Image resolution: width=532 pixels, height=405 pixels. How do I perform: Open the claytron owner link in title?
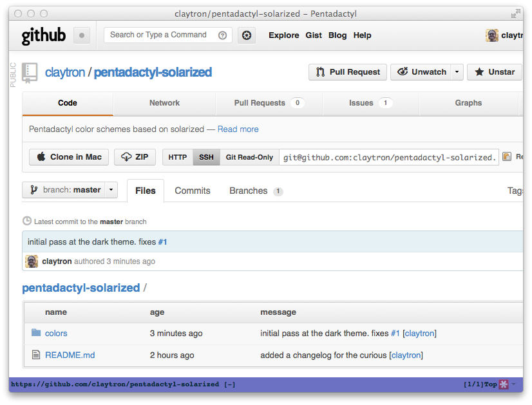[65, 72]
